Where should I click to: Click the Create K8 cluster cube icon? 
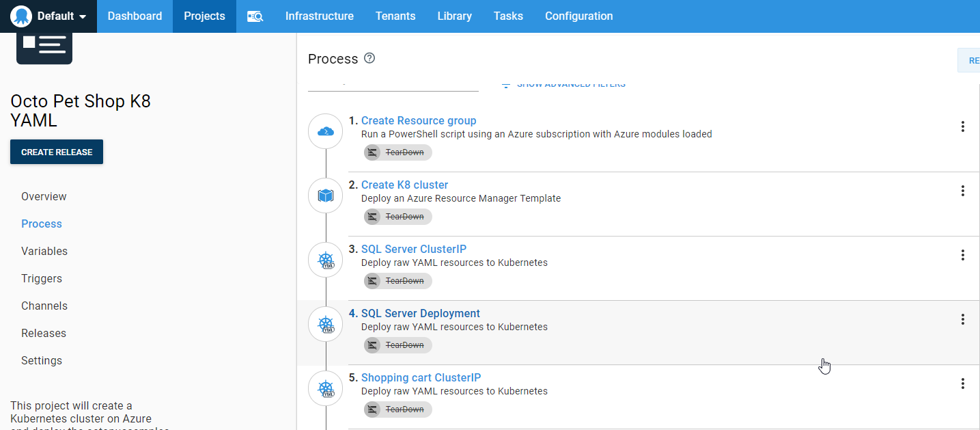[x=326, y=196]
